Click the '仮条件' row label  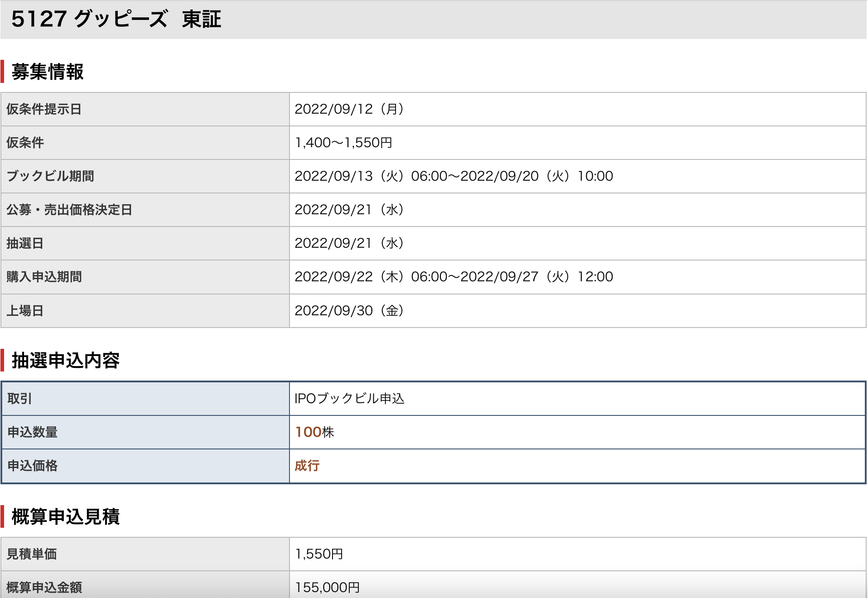click(x=25, y=143)
